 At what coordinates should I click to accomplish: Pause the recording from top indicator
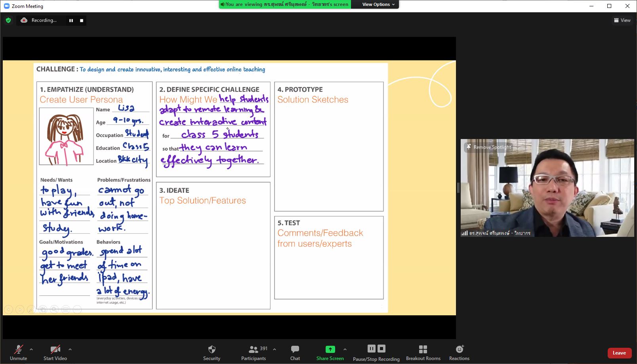tap(71, 21)
